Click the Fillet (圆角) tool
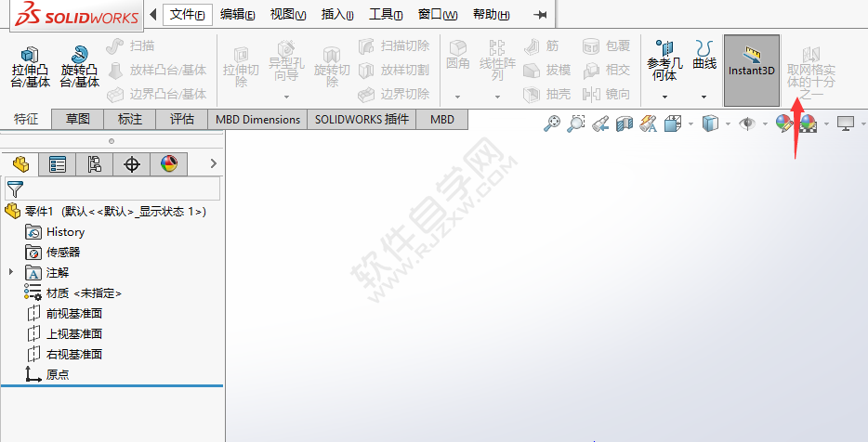 pyautogui.click(x=458, y=56)
